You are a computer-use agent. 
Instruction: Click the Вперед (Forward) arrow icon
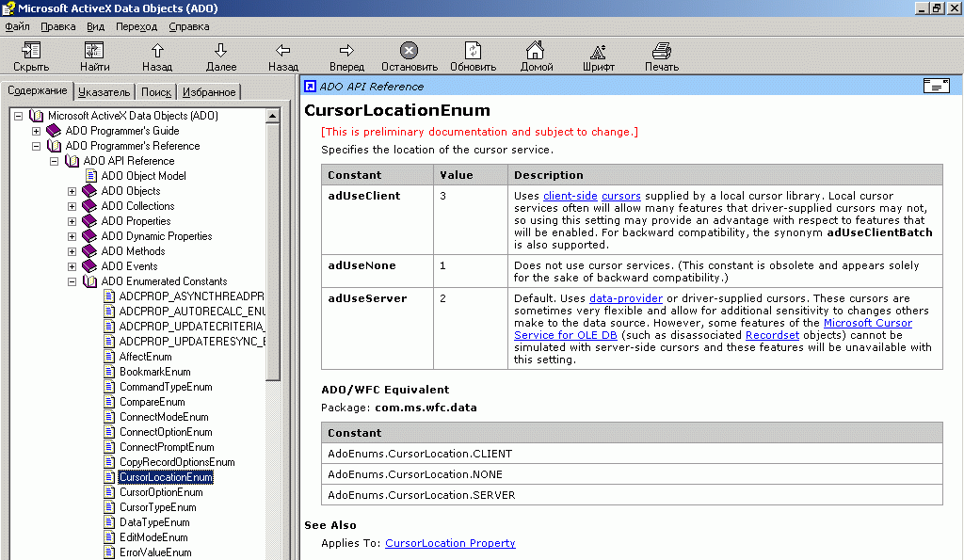tap(346, 51)
